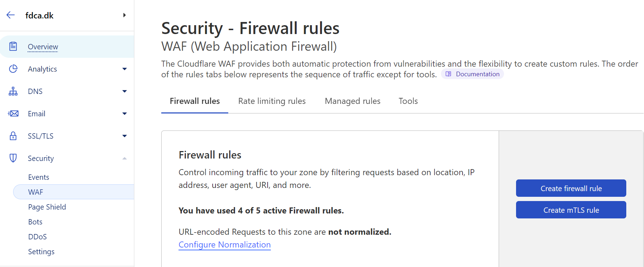Viewport: 644px width, 267px height.
Task: Click the back arrow beside fdca.dk
Action: coord(11,15)
